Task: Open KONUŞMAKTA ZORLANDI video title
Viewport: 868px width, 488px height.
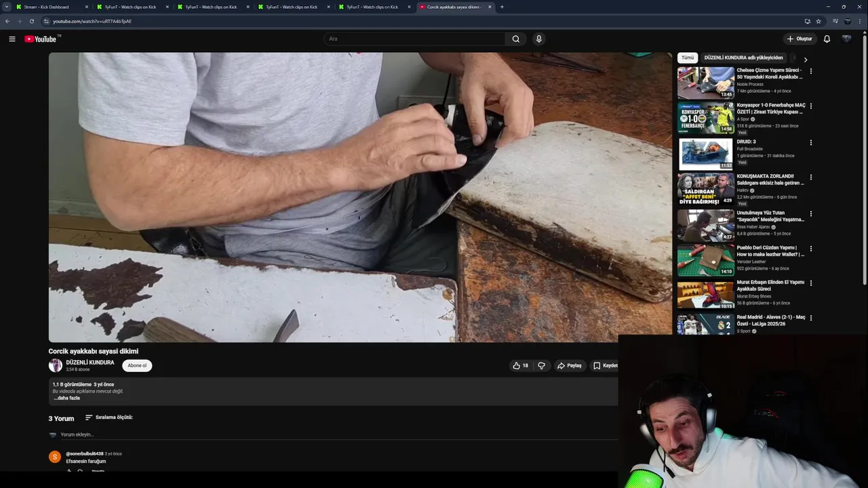Action: [770, 179]
